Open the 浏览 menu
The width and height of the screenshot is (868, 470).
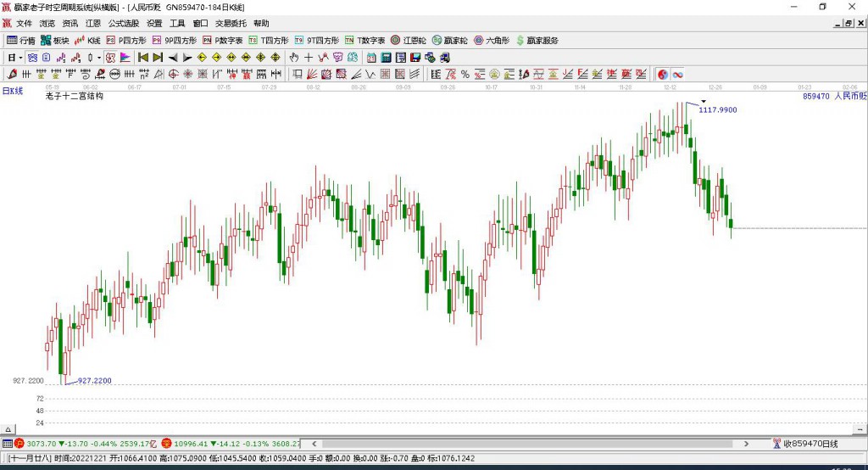47,23
